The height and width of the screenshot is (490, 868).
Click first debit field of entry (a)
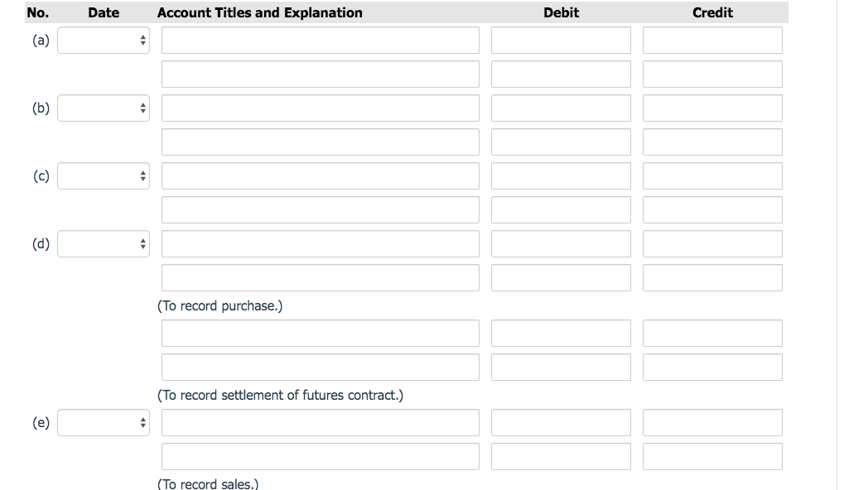point(561,41)
